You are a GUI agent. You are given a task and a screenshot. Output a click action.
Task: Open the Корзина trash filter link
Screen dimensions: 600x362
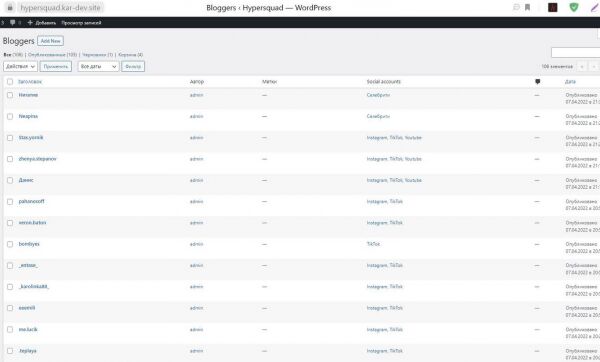(130, 55)
